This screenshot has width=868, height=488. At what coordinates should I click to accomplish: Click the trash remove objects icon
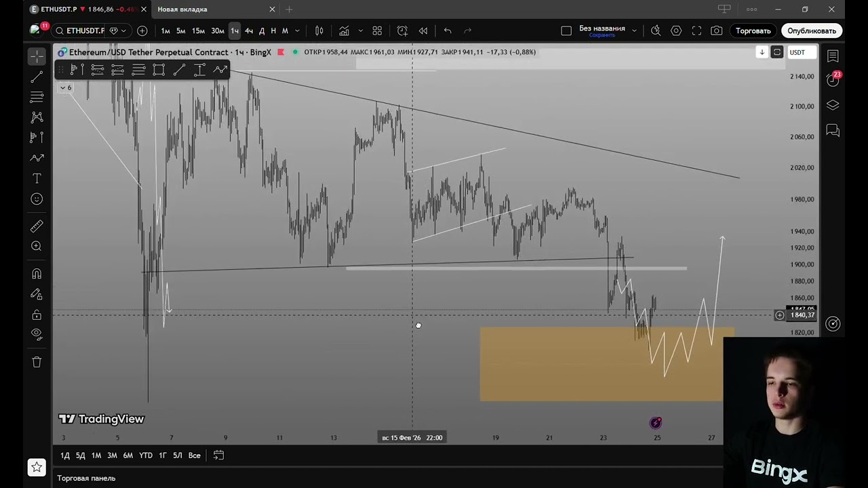coord(37,362)
